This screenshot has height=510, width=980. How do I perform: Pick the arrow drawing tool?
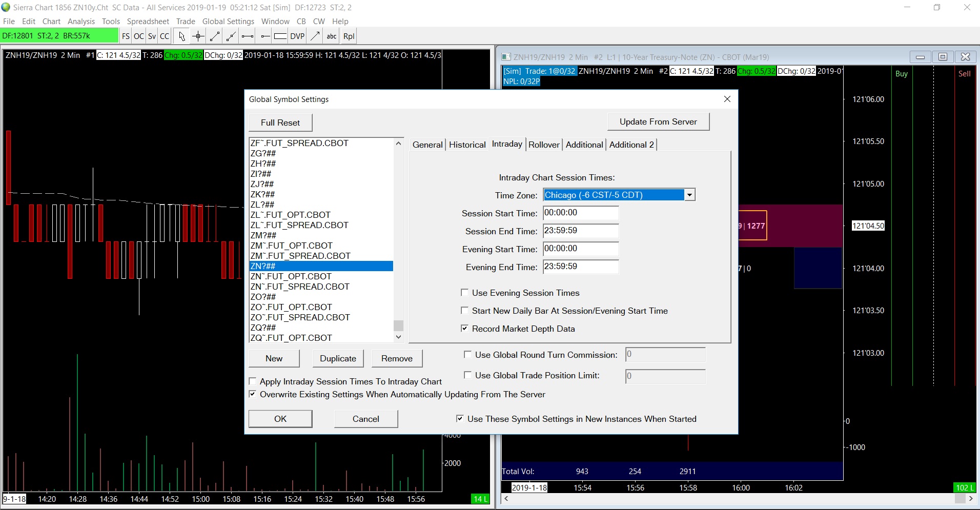(x=315, y=36)
